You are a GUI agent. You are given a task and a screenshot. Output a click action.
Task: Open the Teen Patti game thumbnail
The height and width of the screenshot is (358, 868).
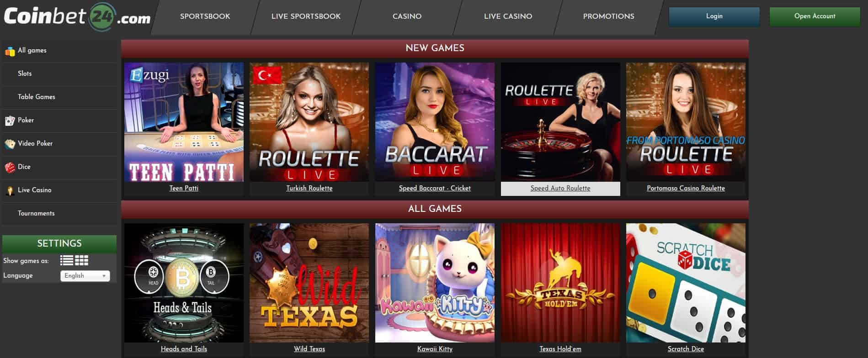coord(184,122)
